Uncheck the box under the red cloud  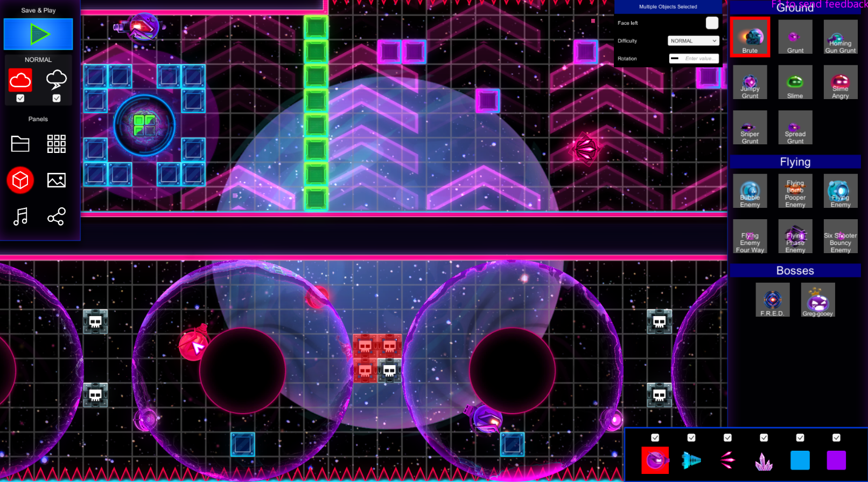pos(20,99)
